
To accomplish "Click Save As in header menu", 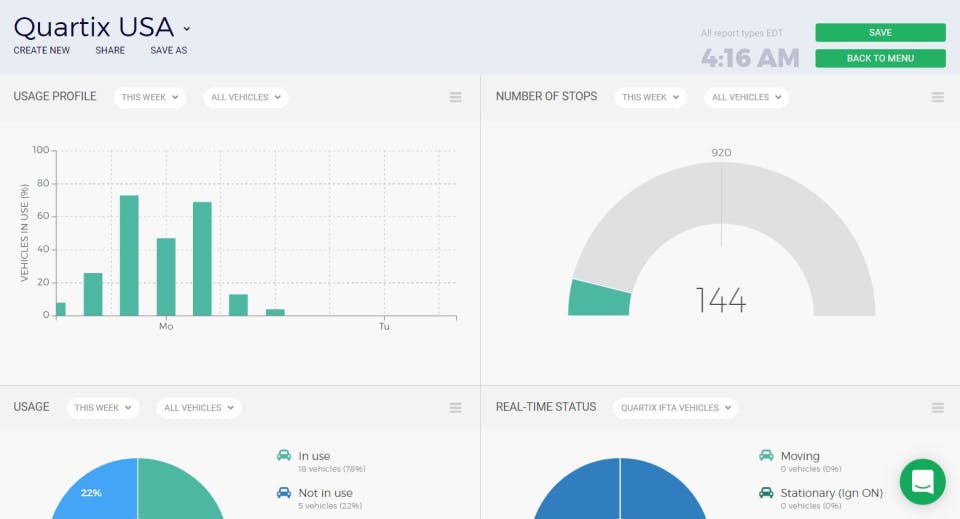I will (x=169, y=50).
